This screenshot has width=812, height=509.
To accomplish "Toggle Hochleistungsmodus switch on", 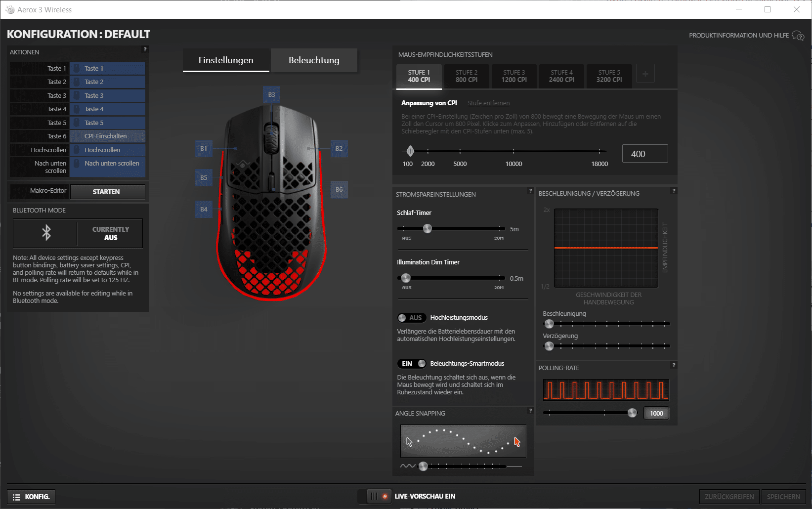I will click(x=411, y=318).
